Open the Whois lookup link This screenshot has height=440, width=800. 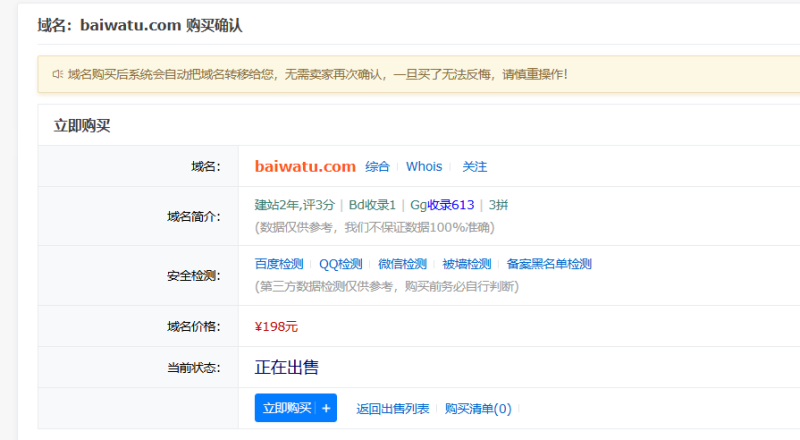pos(424,167)
